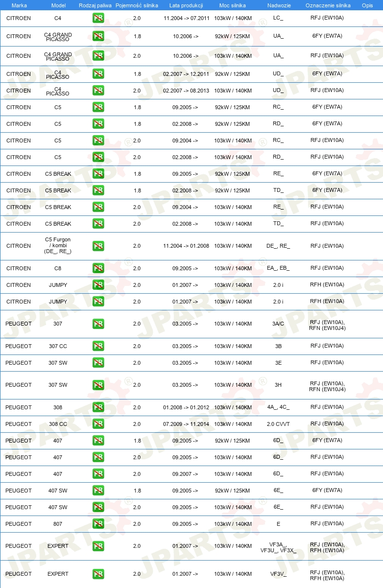Click PB fuel icon in first Citroen C4 row

click(x=98, y=19)
